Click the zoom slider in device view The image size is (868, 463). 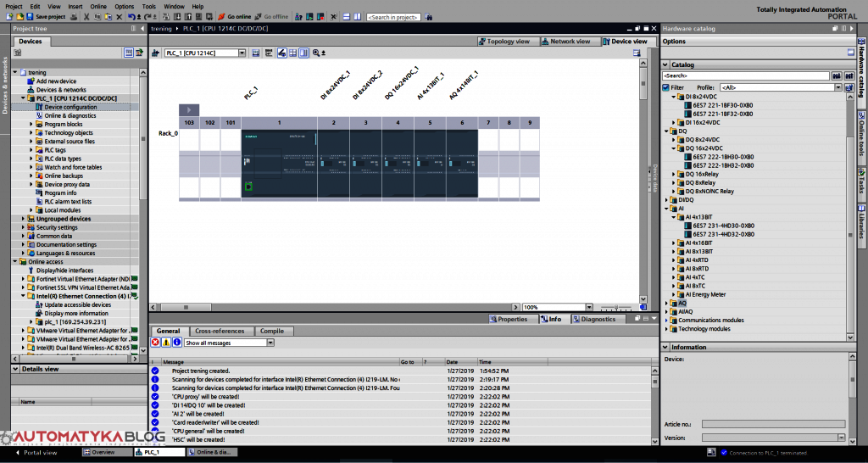coord(616,307)
